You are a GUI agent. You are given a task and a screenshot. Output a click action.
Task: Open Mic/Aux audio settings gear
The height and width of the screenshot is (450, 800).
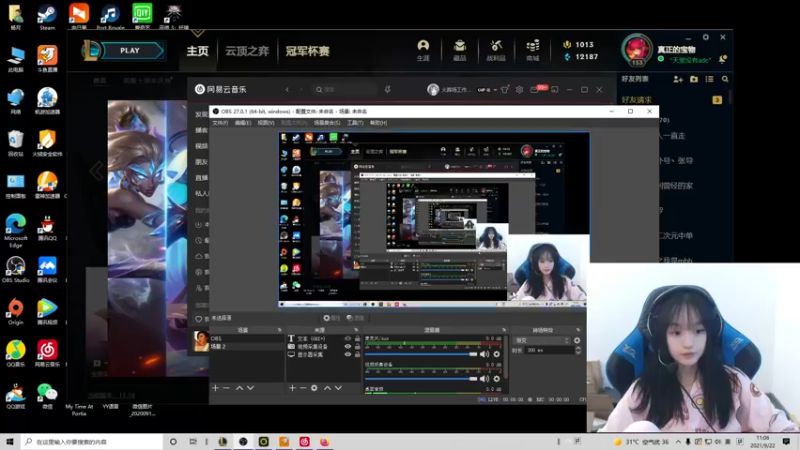pyautogui.click(x=496, y=354)
